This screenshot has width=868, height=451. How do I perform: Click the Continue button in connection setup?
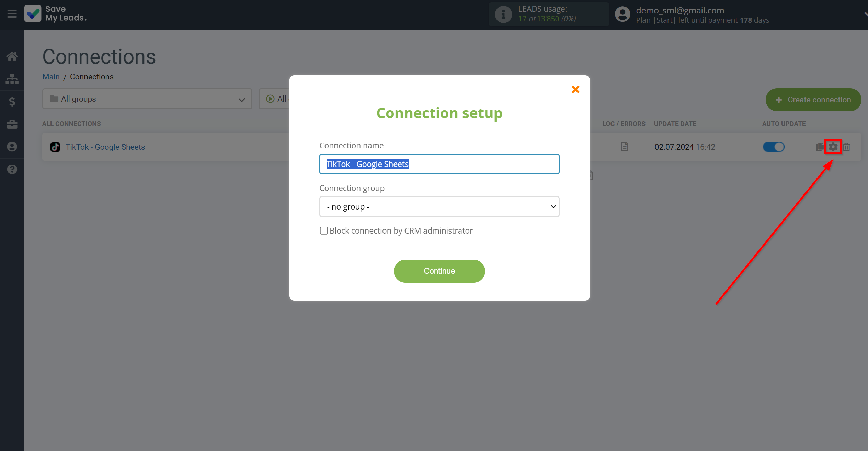[439, 271]
